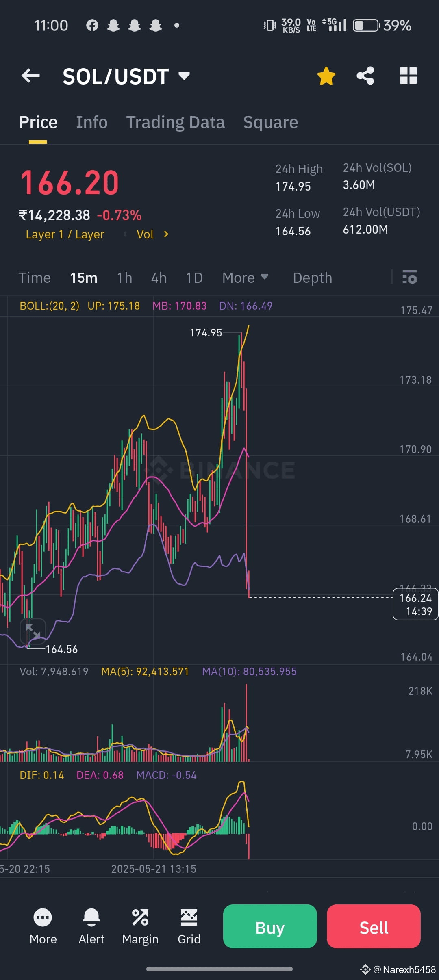
Task: Tap the red Sell button
Action: [374, 926]
